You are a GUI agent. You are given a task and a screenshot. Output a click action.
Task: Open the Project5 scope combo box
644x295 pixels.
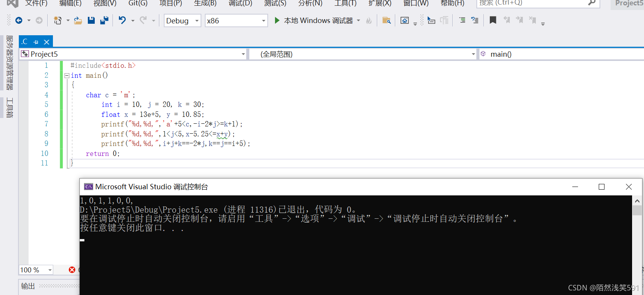coord(133,54)
